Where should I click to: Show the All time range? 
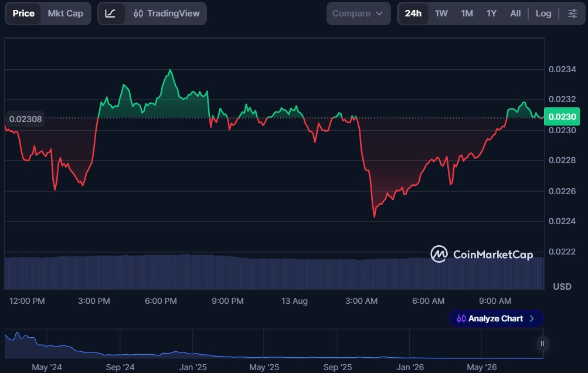(x=516, y=13)
